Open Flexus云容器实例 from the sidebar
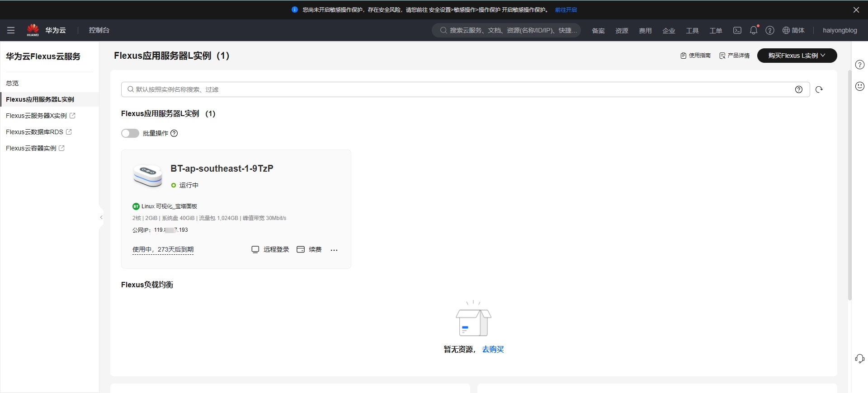 (x=31, y=148)
